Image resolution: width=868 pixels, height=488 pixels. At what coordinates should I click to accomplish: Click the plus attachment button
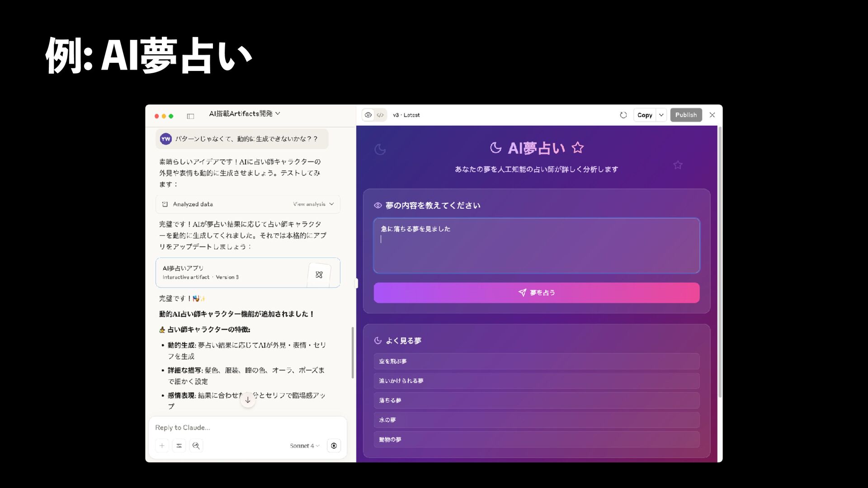tap(162, 446)
